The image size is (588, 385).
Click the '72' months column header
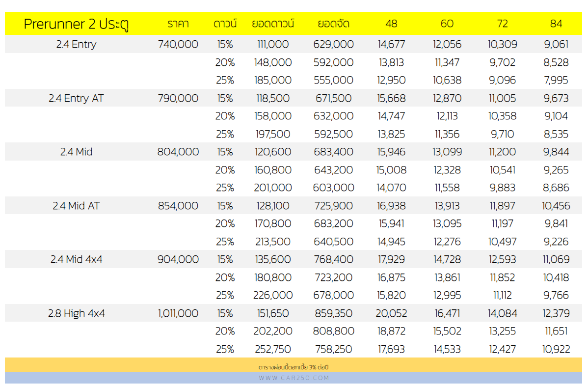tap(503, 24)
